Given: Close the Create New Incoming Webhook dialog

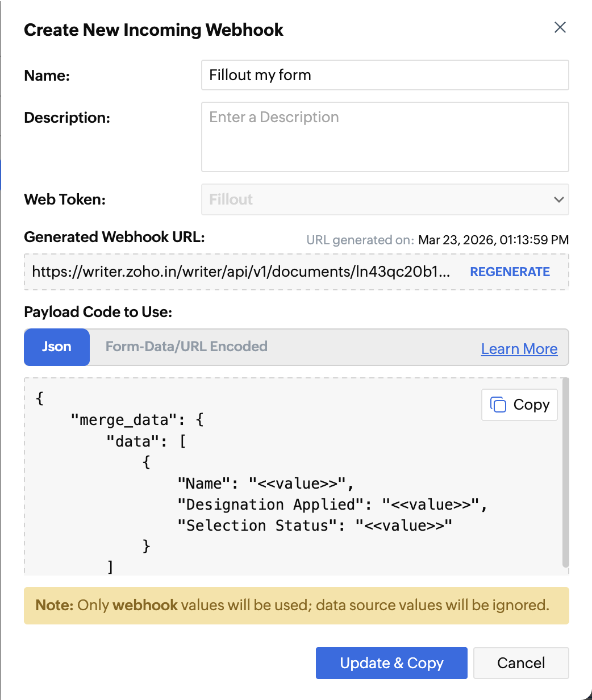Looking at the screenshot, I should [560, 28].
